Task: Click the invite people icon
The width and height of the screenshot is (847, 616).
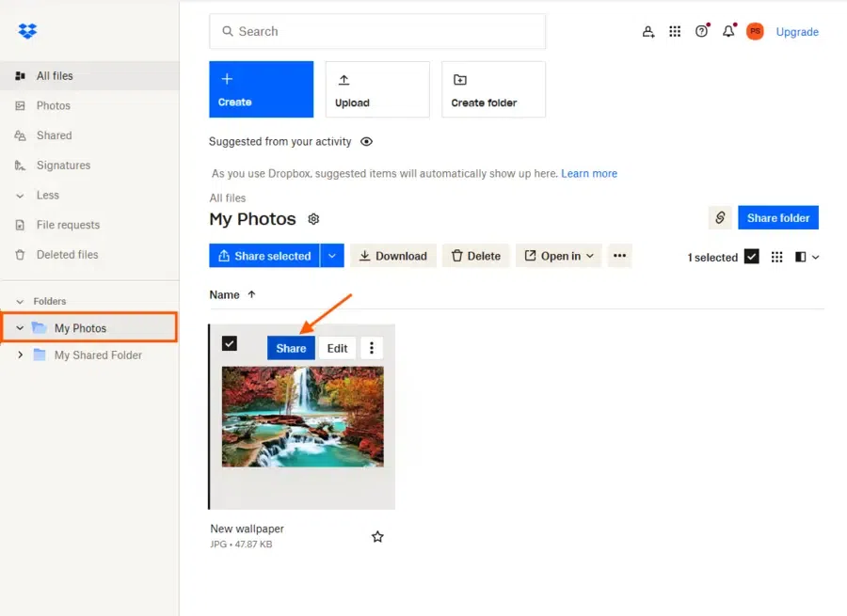Action: click(x=648, y=31)
